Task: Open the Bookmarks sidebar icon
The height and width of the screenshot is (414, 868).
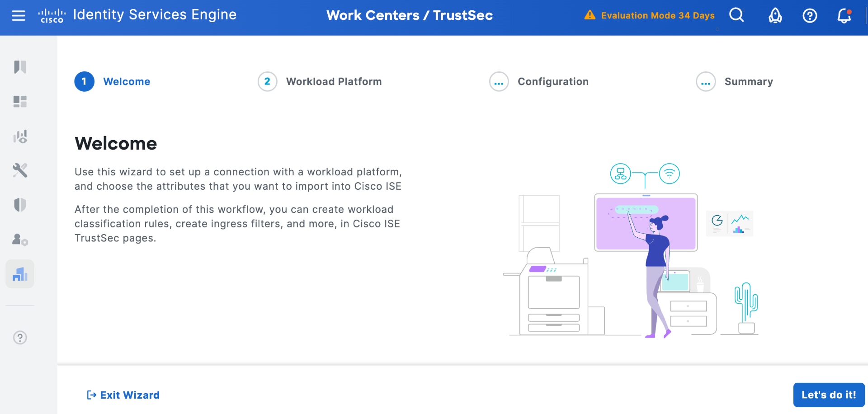Action: pyautogui.click(x=20, y=67)
